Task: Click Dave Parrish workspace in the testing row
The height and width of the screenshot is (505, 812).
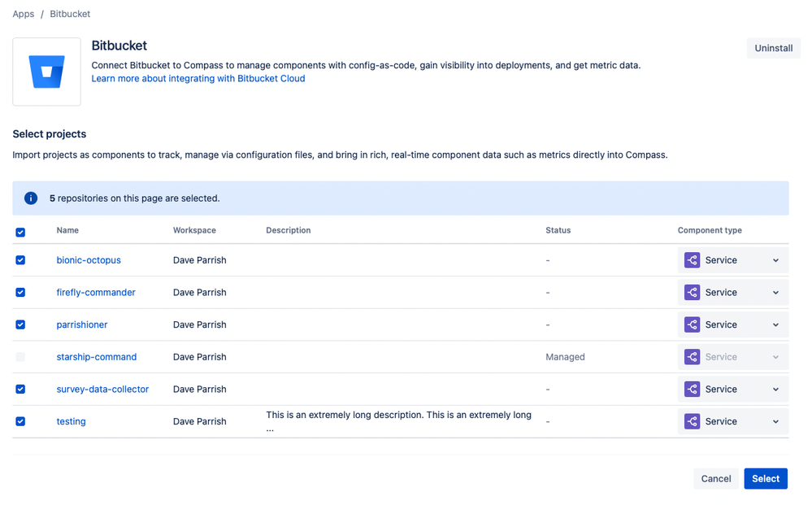Action: point(199,421)
